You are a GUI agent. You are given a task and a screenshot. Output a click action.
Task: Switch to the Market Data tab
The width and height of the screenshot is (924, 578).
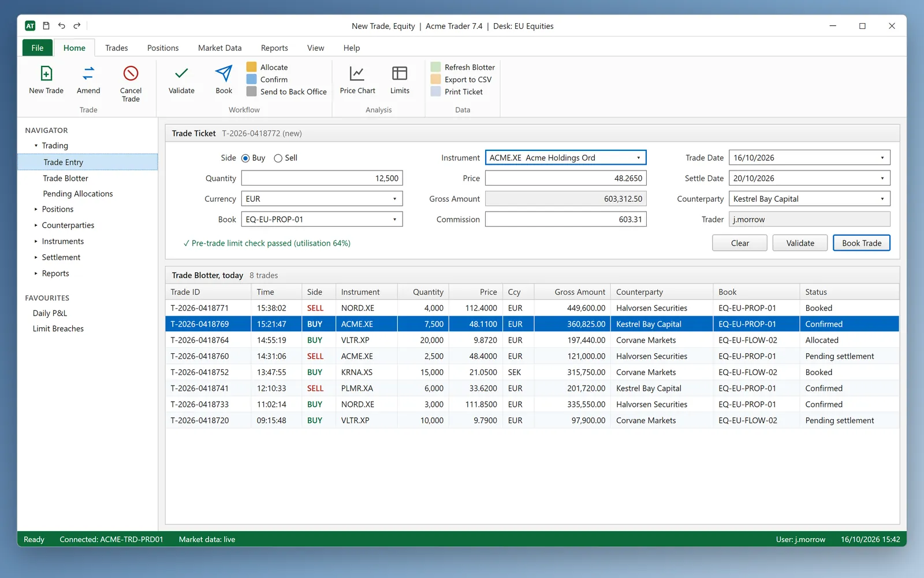tap(219, 48)
